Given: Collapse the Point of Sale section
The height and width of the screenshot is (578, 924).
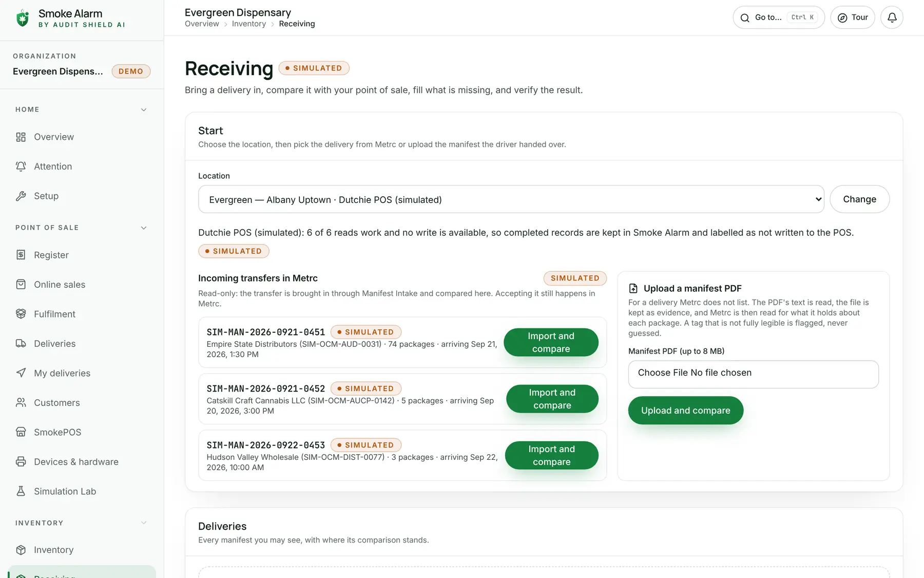Looking at the screenshot, I should [144, 228].
